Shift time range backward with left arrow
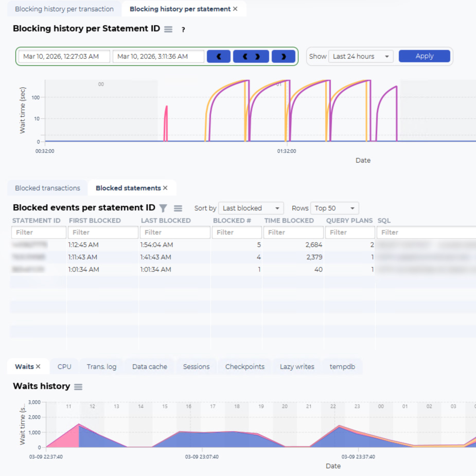This screenshot has height=476, width=476. tap(218, 57)
